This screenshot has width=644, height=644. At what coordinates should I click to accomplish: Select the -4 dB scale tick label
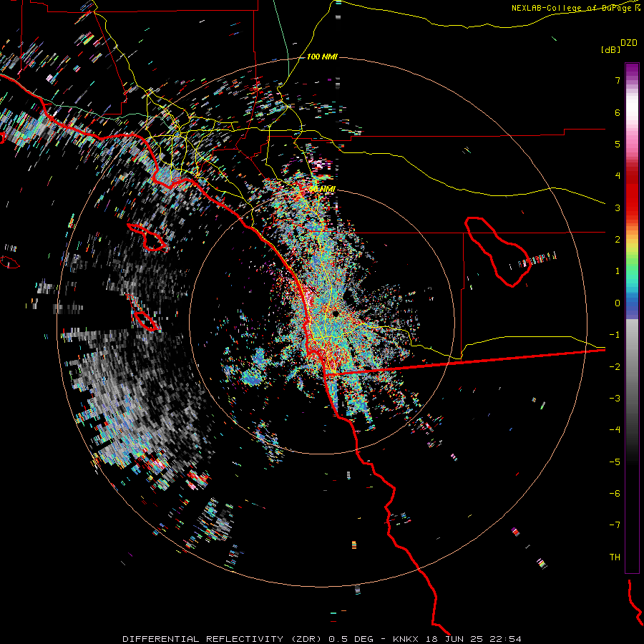coord(615,430)
